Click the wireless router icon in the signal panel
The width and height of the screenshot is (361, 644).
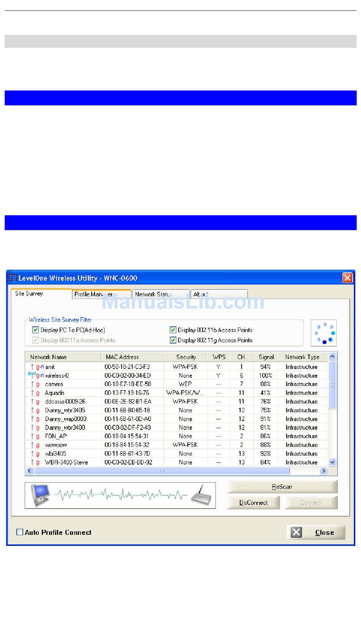tap(201, 495)
